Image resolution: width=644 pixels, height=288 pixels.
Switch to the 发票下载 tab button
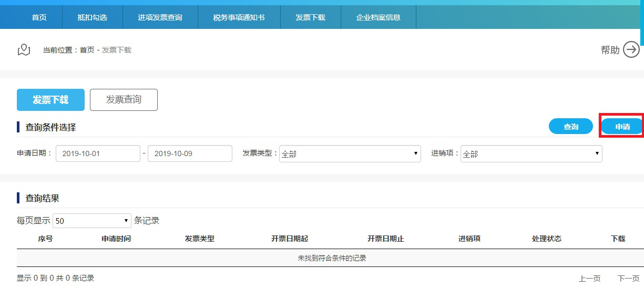point(50,100)
